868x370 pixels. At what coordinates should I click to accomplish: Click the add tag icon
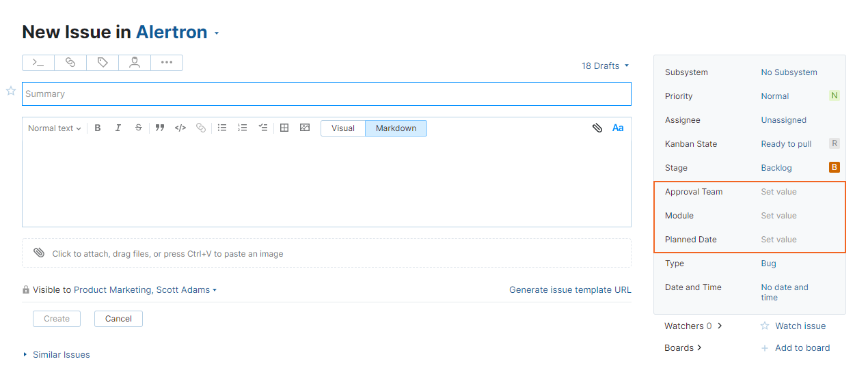coord(103,63)
